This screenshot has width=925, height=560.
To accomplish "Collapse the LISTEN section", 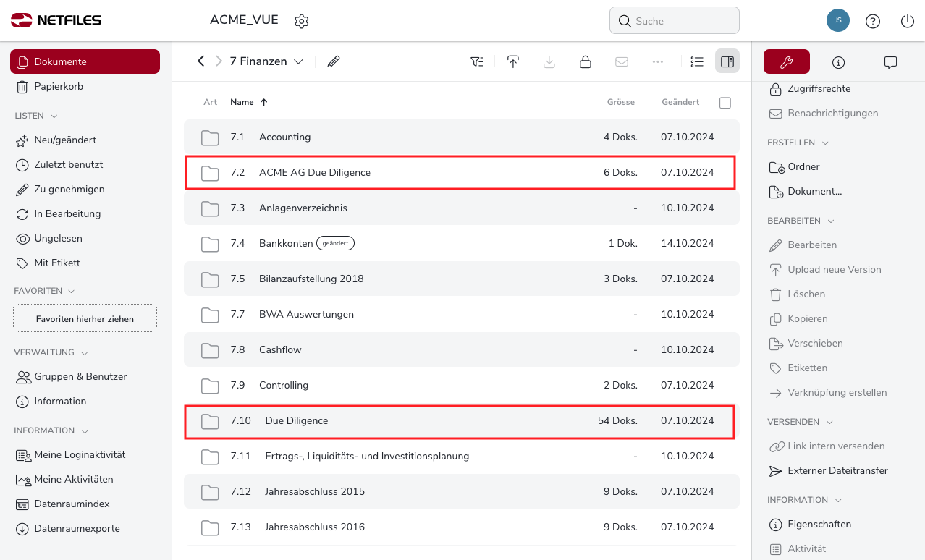I will point(54,116).
